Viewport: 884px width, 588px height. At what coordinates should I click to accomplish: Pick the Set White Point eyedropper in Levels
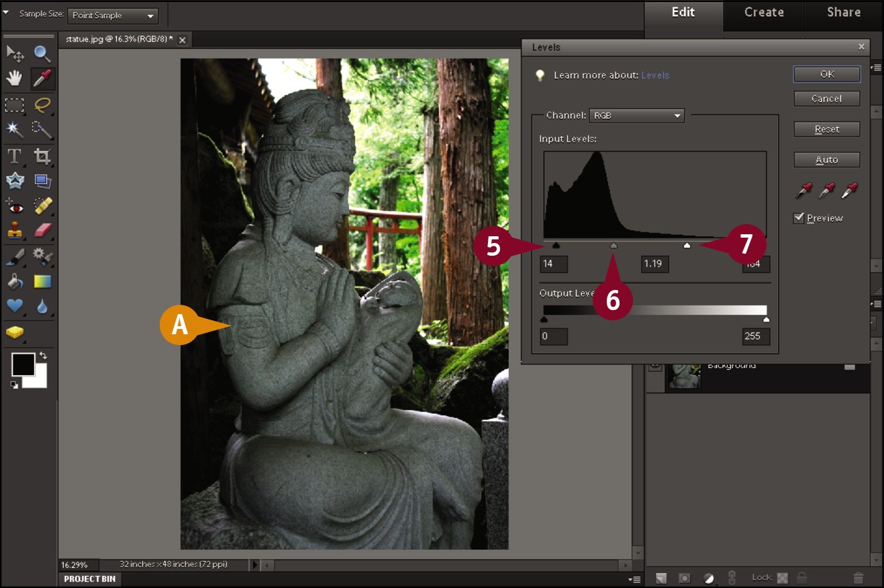pos(850,191)
